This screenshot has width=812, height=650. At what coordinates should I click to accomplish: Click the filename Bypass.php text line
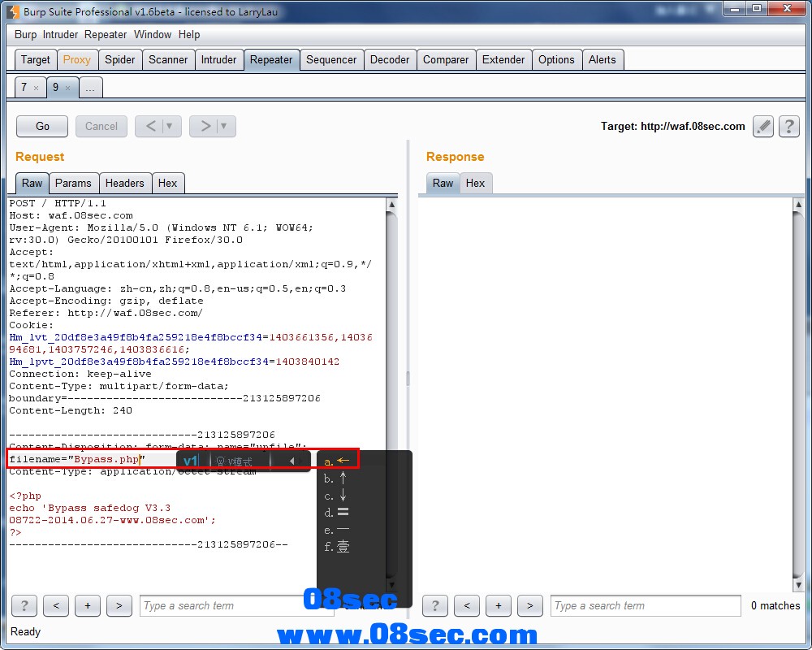click(x=78, y=459)
